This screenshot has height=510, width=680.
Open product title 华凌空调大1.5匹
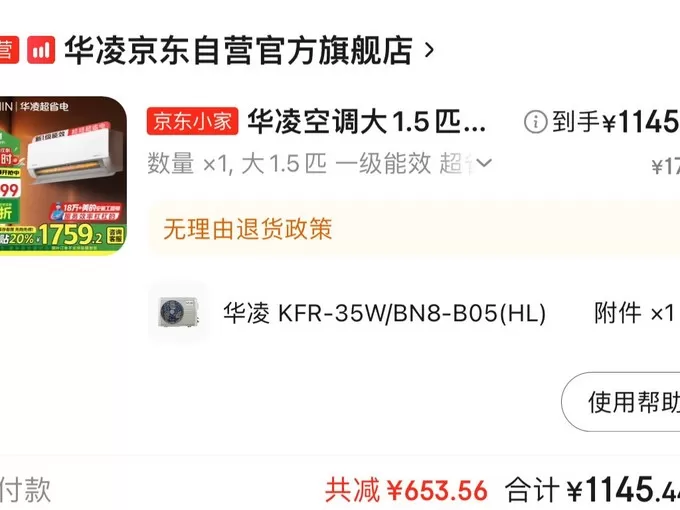(x=366, y=121)
